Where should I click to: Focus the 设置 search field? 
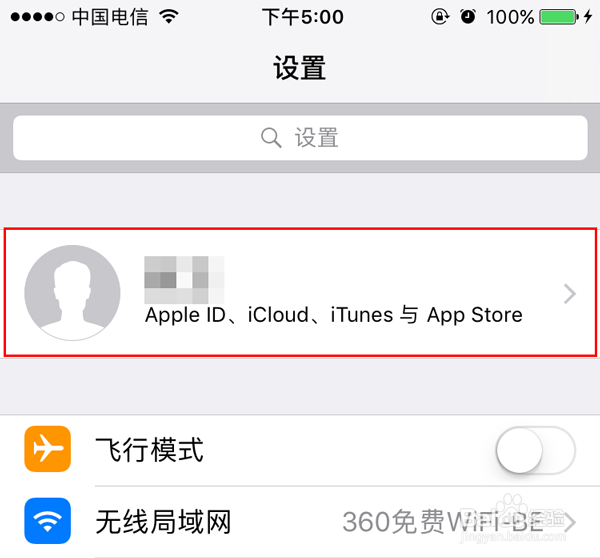[300, 138]
